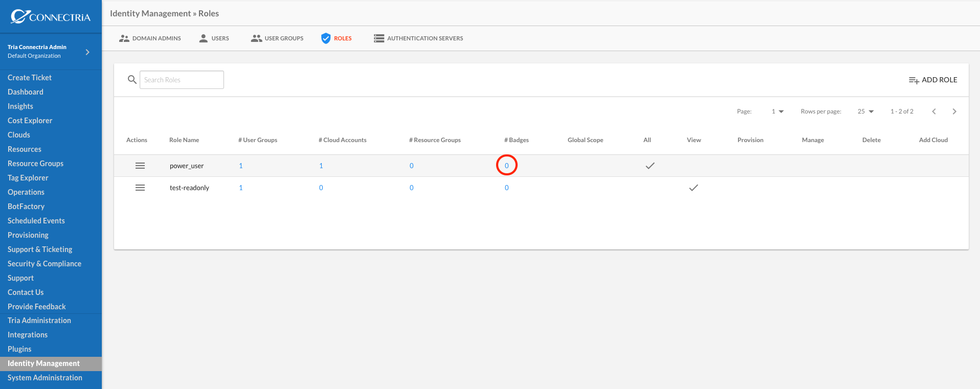Image resolution: width=980 pixels, height=389 pixels.
Task: Expand the Tria Connectria Admin organization chevron
Action: (87, 52)
